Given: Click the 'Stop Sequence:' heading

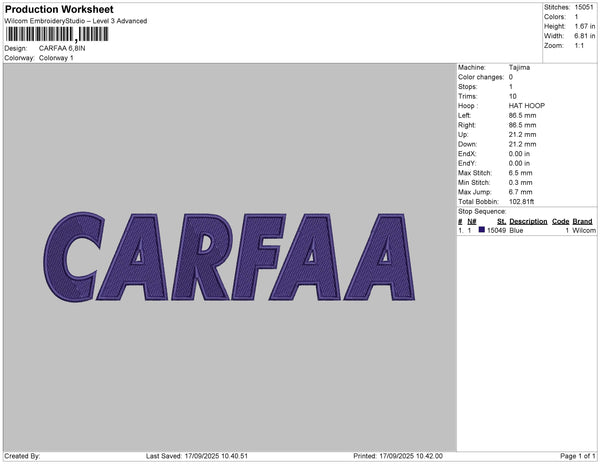Looking at the screenshot, I should point(482,212).
